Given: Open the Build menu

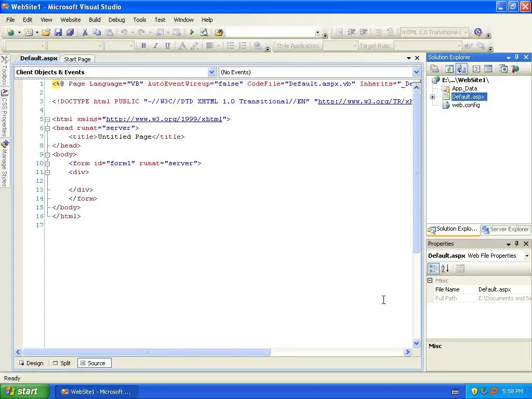Looking at the screenshot, I should [95, 20].
